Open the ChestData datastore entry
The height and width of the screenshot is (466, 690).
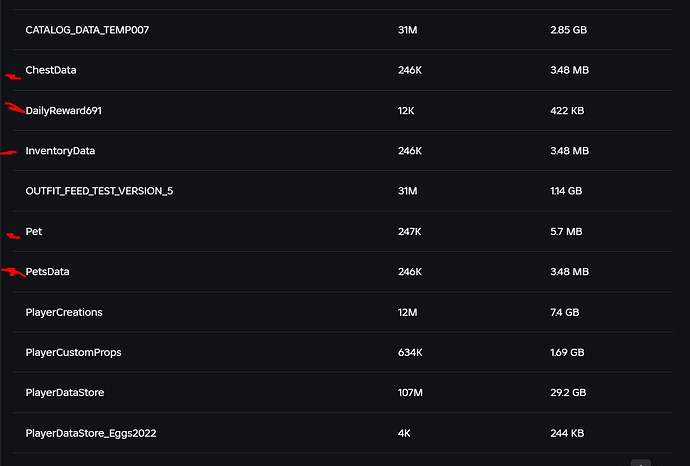[x=51, y=70]
